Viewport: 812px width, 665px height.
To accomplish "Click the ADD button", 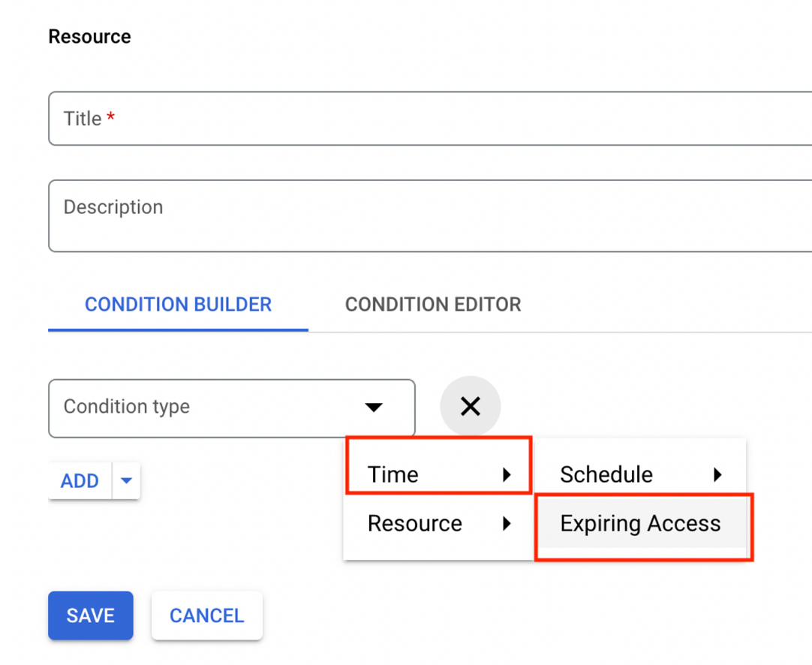I will coord(80,480).
